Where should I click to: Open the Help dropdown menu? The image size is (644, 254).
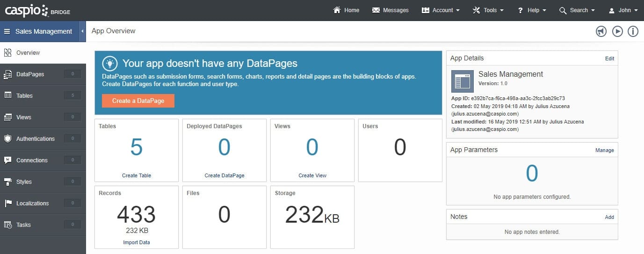point(532,10)
